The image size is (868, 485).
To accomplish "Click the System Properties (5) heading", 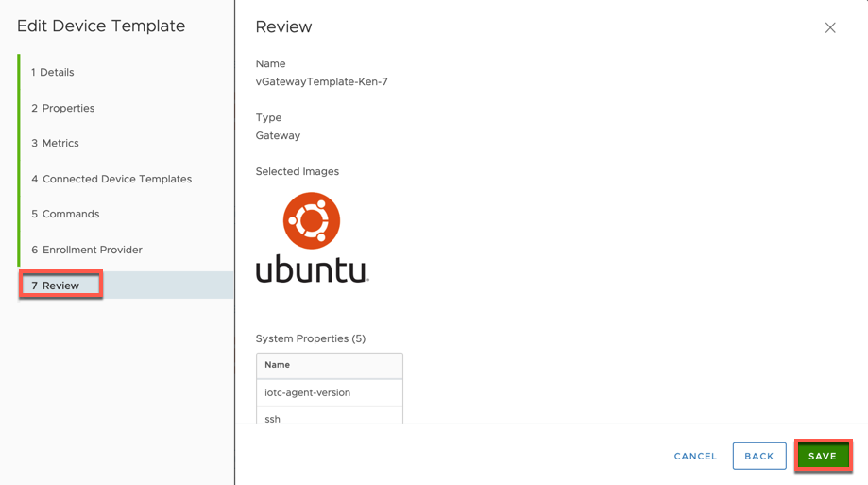I will [x=311, y=338].
